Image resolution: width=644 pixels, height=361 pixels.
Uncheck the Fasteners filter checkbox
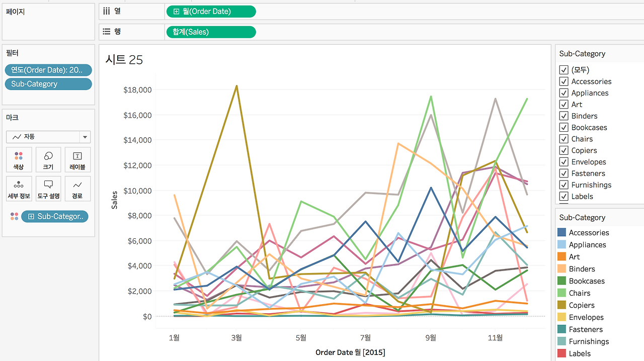(x=564, y=173)
